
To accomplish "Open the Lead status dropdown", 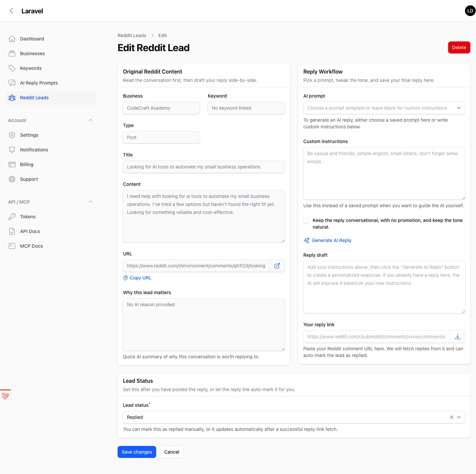I will (x=460, y=417).
